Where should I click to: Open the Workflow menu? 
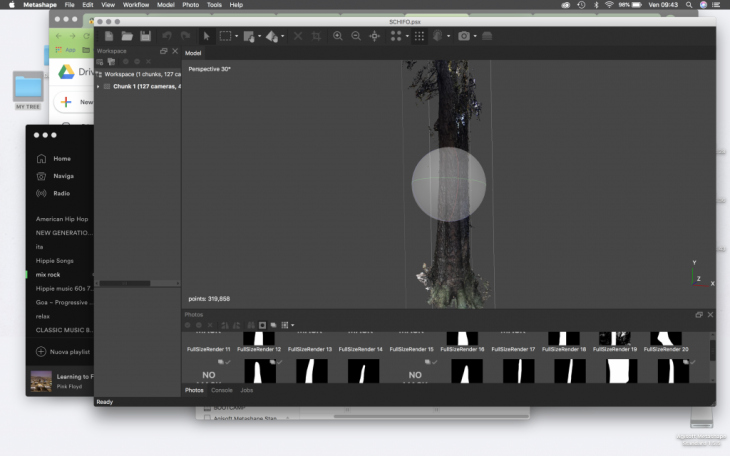(x=135, y=5)
